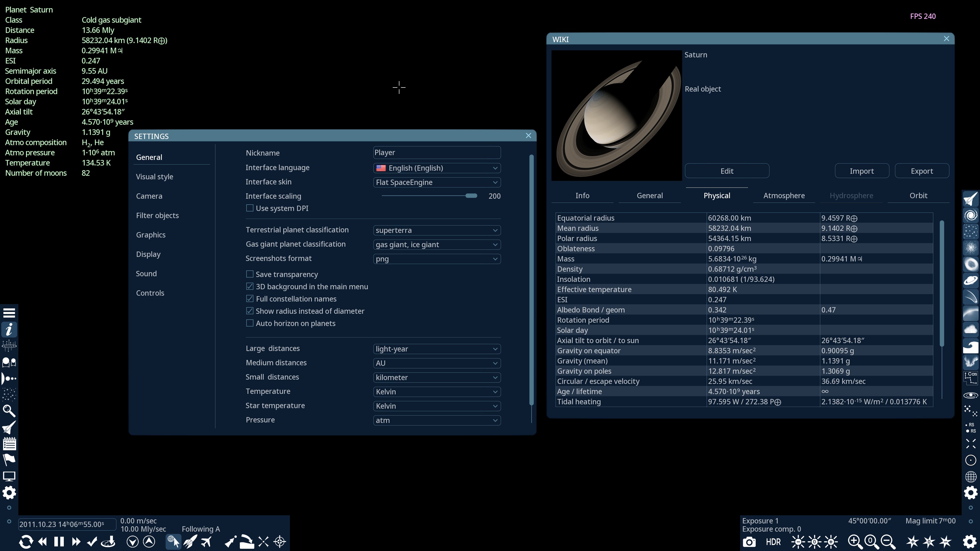The image size is (980, 551).
Task: Uncheck Full constellation names
Action: coord(250,299)
